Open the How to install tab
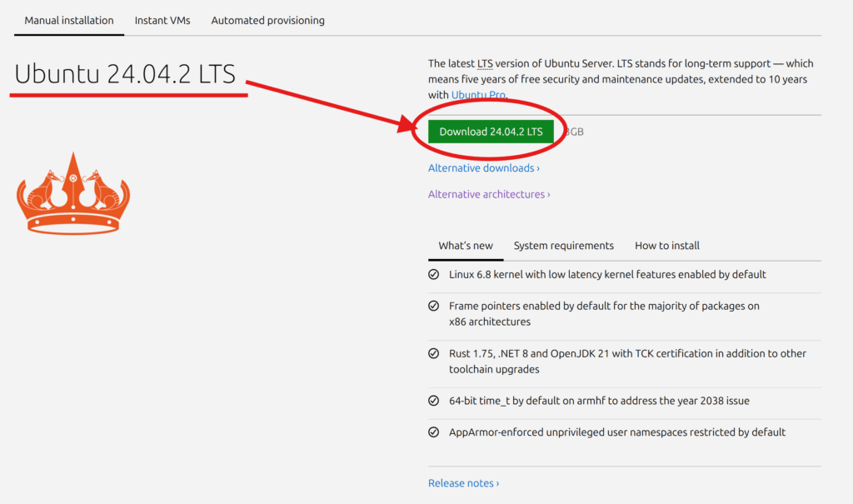853x504 pixels. pos(667,246)
